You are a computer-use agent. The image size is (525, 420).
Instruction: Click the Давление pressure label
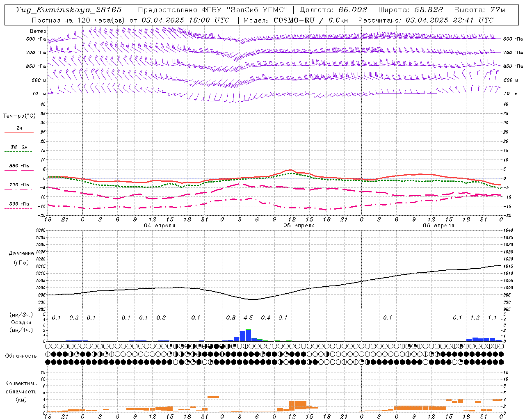coord(21,253)
